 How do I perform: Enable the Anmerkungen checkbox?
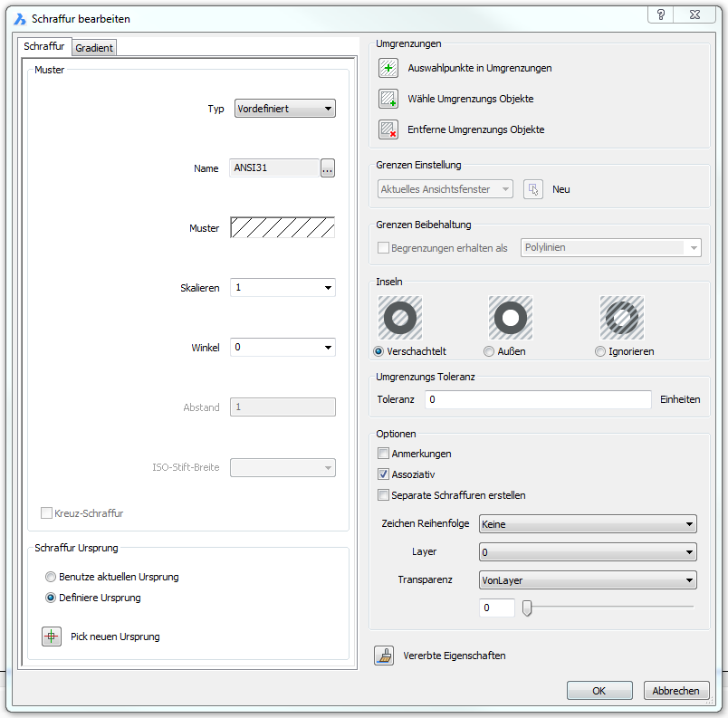(383, 454)
